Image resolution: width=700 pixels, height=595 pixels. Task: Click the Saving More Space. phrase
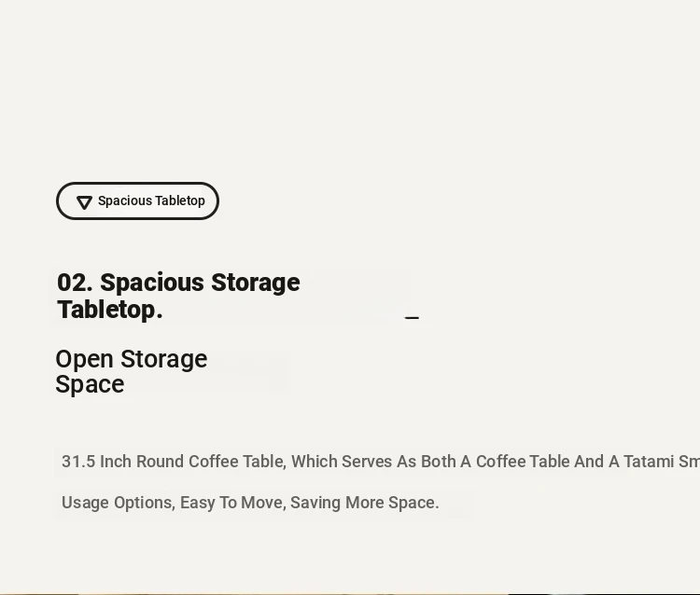pyautogui.click(x=365, y=503)
